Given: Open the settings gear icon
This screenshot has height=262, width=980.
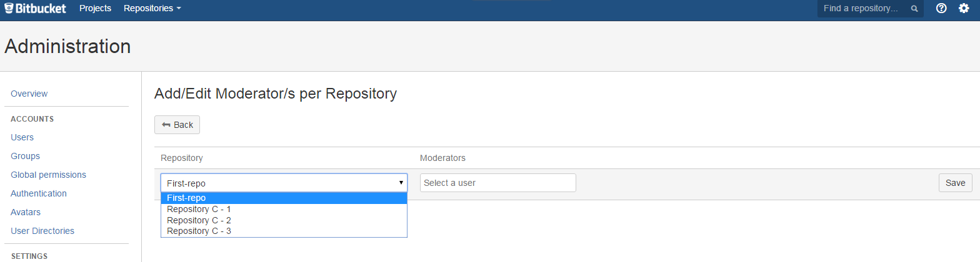Looking at the screenshot, I should (964, 8).
